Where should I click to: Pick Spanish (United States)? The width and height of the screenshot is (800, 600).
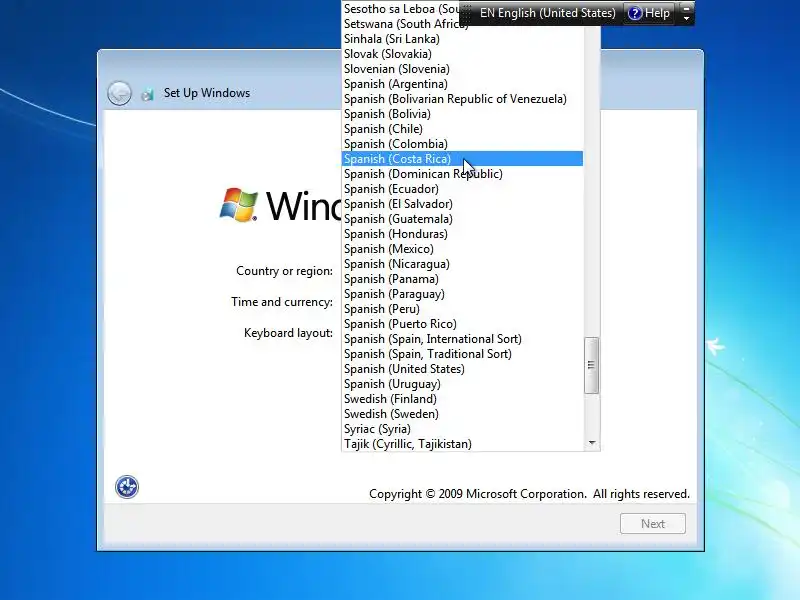click(x=462, y=369)
